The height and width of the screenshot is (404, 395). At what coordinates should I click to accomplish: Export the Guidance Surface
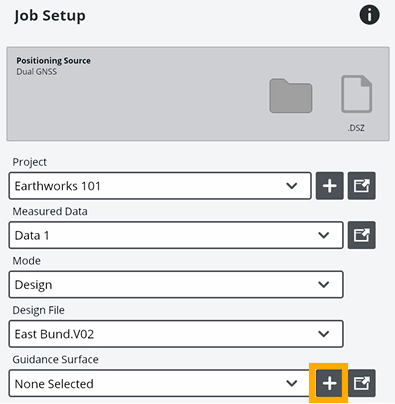362,383
